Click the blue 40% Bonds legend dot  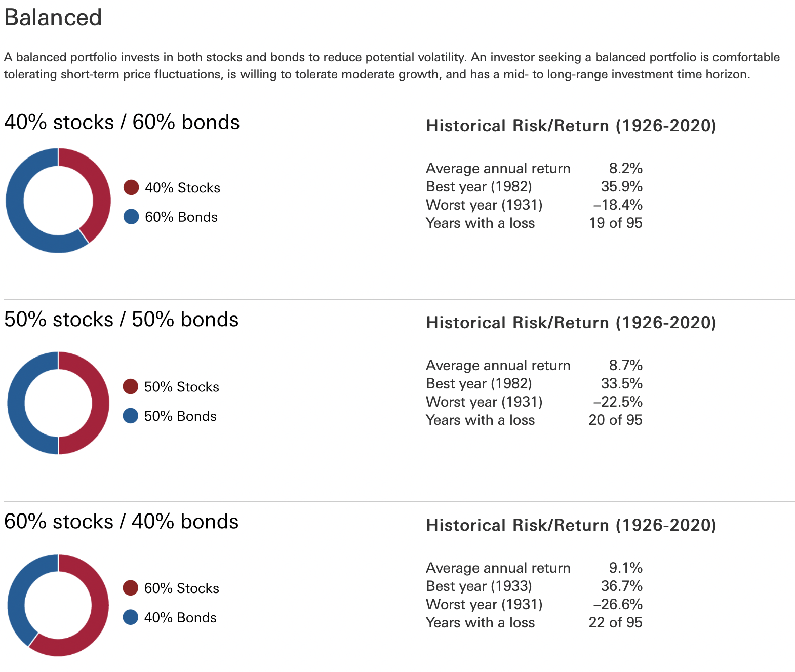(131, 617)
